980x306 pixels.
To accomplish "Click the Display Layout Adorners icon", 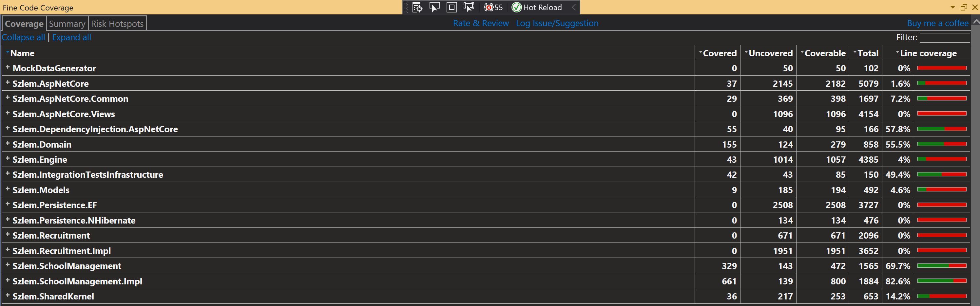I will (451, 7).
